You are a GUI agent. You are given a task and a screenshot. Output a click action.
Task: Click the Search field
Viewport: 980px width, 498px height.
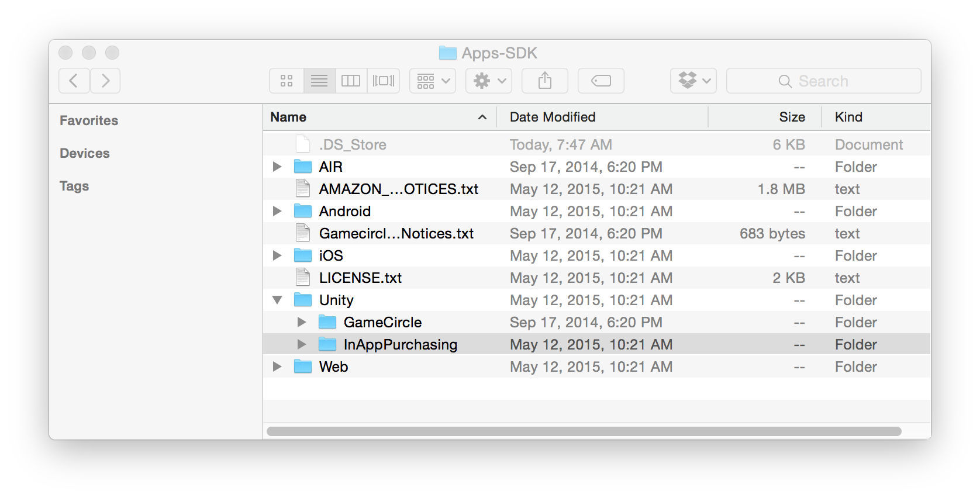click(823, 81)
